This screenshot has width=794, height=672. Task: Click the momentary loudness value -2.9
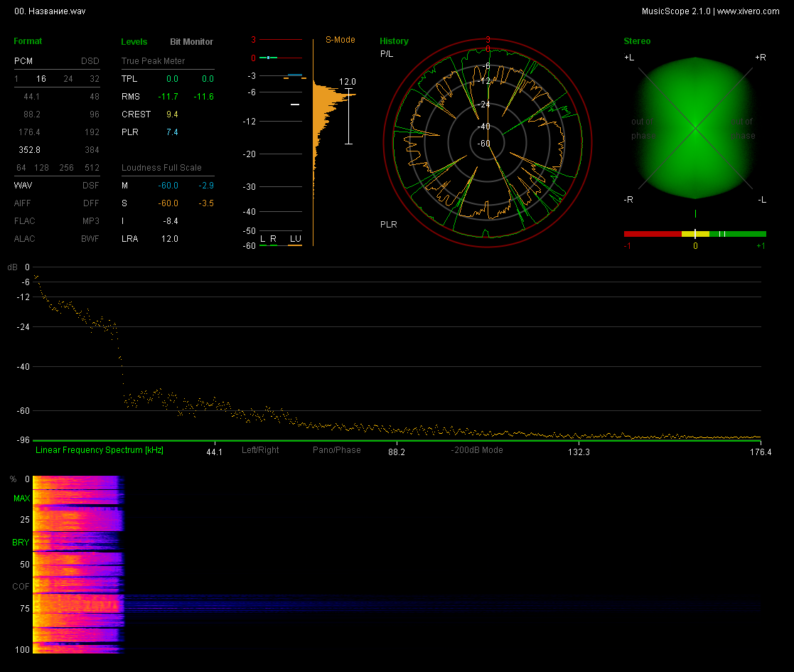click(x=206, y=186)
